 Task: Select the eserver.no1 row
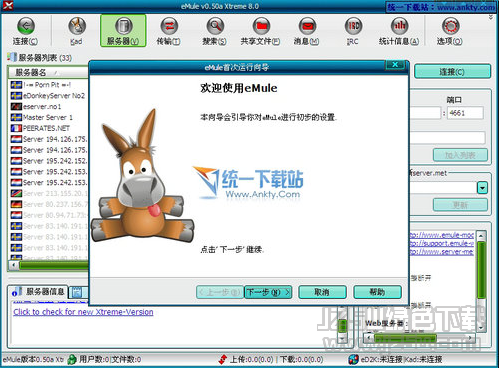click(x=48, y=106)
